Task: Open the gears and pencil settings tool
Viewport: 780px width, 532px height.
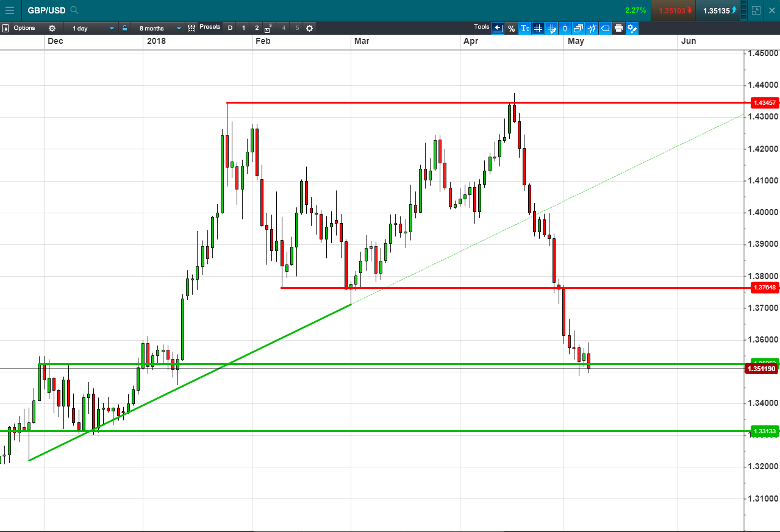Action: tap(632, 28)
